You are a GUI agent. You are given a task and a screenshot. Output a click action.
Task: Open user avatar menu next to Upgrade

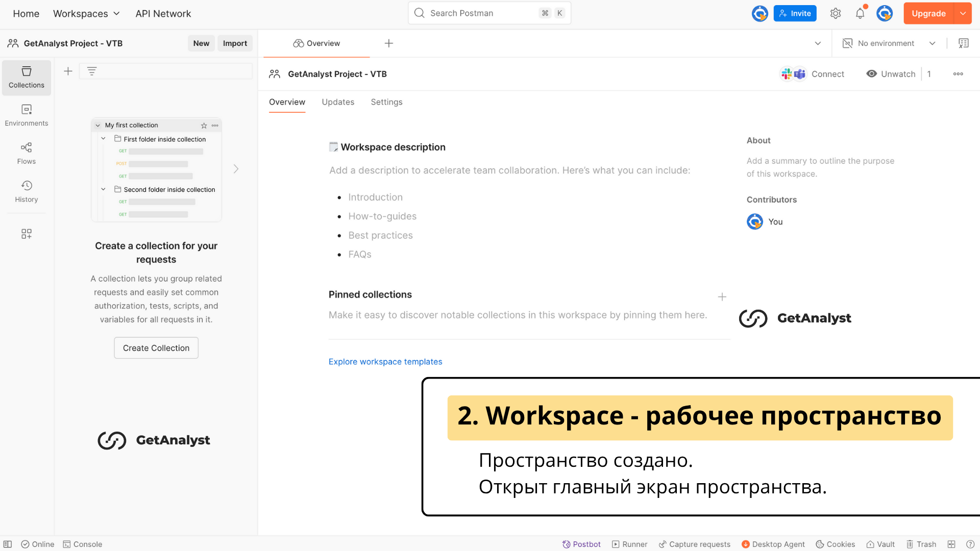coord(885,13)
